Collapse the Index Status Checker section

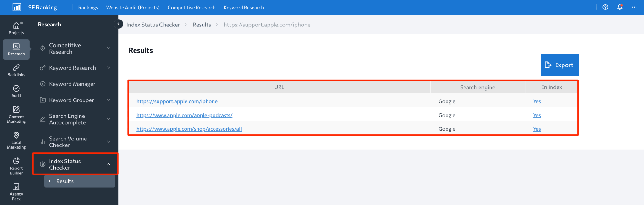point(108,164)
